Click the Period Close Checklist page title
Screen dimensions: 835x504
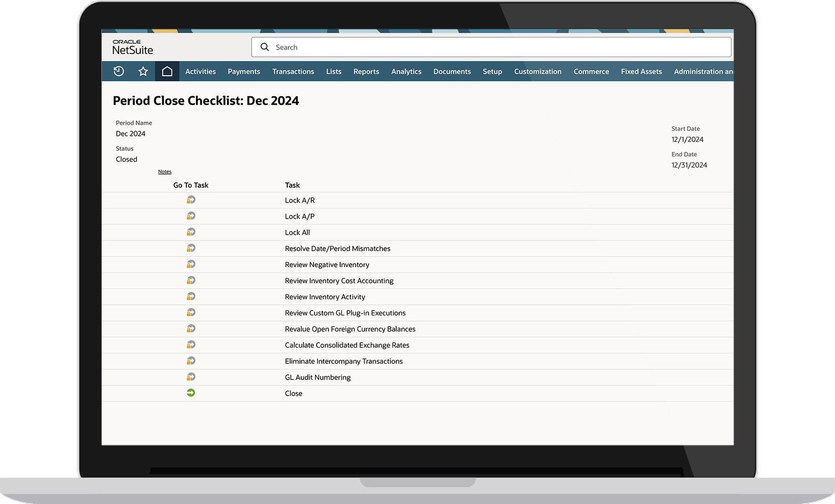[x=206, y=101]
